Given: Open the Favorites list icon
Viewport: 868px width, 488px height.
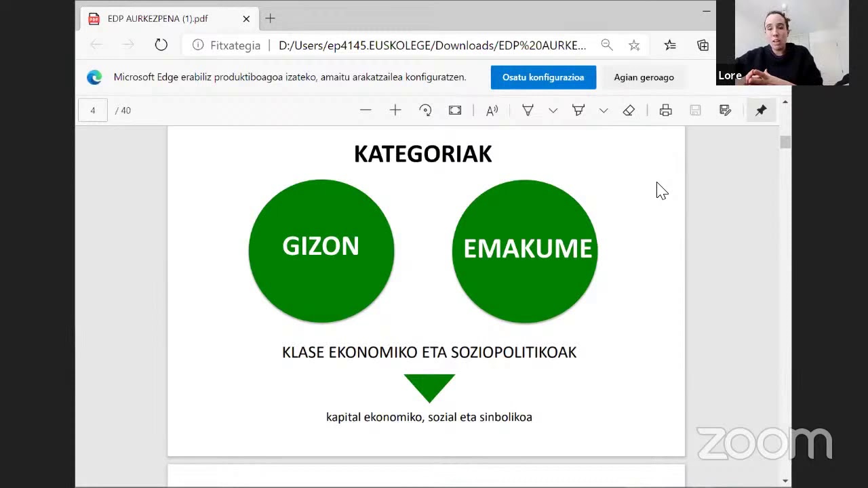Looking at the screenshot, I should pyautogui.click(x=670, y=45).
